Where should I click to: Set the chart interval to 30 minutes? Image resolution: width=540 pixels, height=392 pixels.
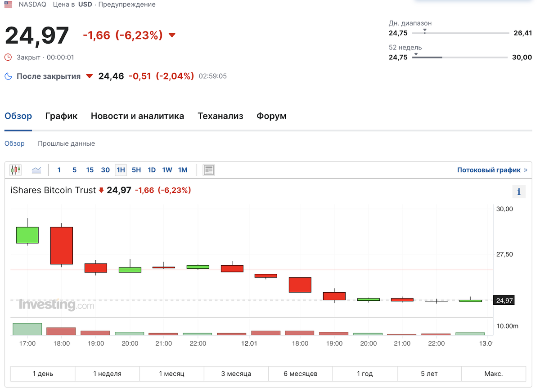105,170
